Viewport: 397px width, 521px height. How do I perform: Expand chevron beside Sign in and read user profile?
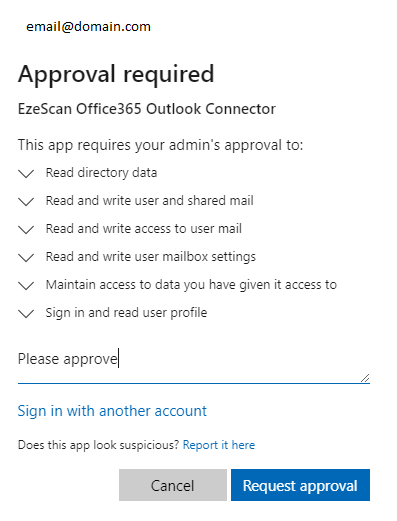[x=26, y=314]
